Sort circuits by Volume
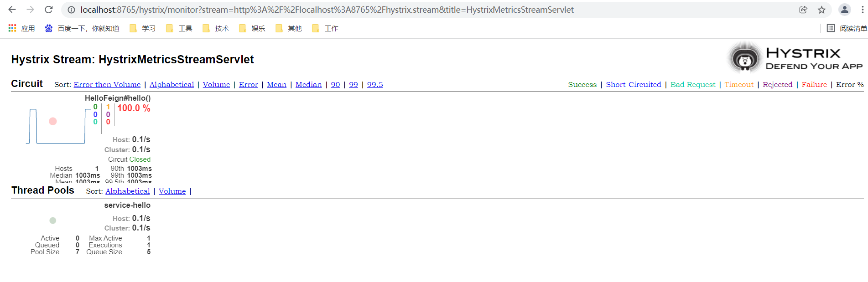868x282 pixels. pyautogui.click(x=216, y=85)
